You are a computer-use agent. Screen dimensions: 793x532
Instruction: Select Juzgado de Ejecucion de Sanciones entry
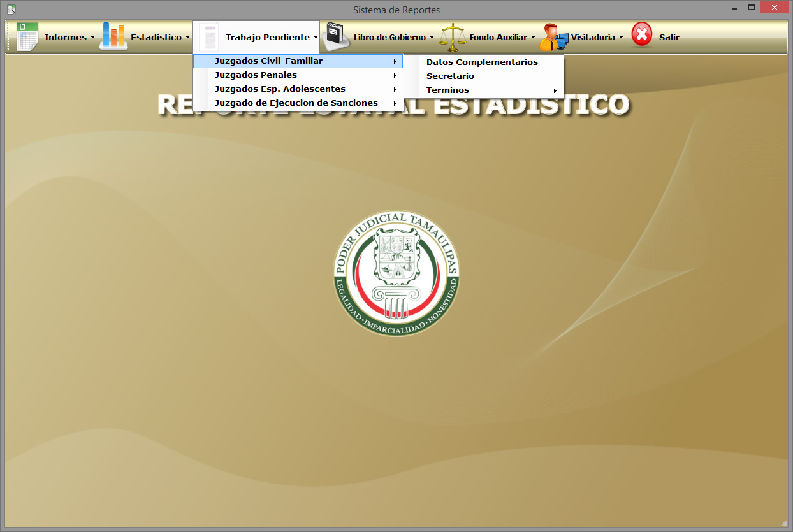point(298,103)
